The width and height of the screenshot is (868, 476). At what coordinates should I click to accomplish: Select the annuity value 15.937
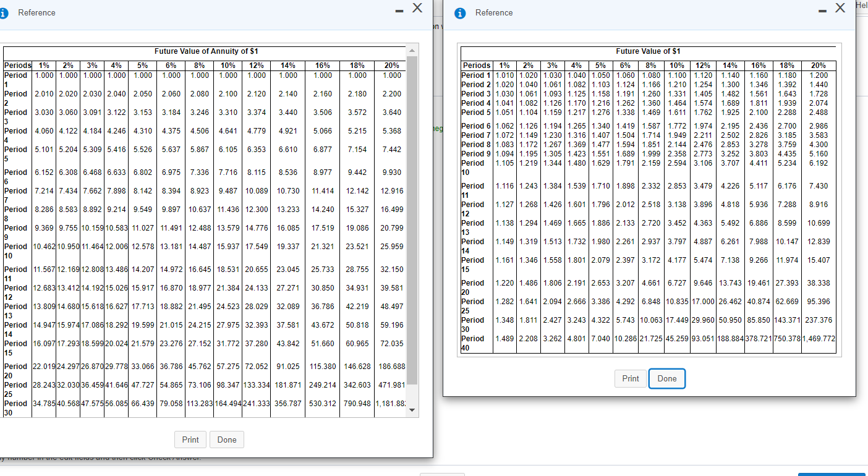coord(228,246)
